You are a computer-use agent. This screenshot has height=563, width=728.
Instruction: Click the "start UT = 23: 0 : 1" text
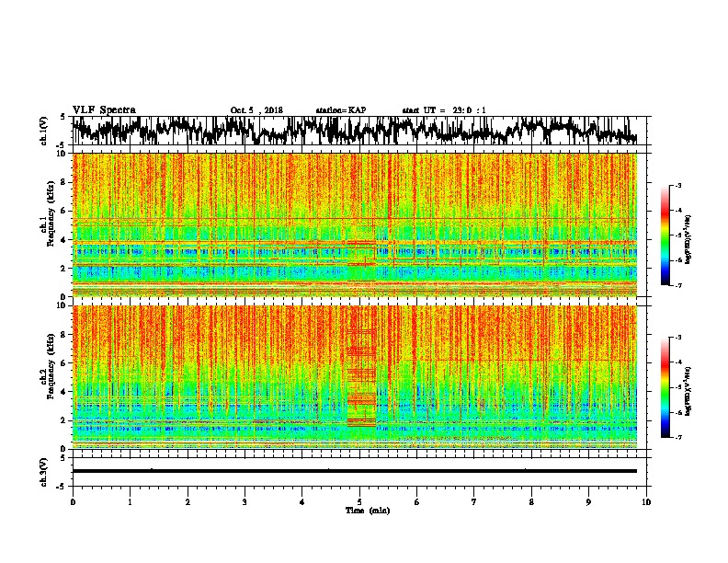(444, 110)
